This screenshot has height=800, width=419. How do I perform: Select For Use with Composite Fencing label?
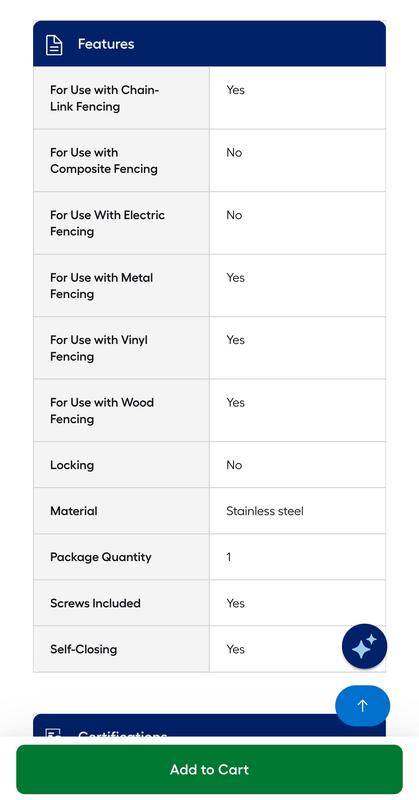(x=104, y=161)
